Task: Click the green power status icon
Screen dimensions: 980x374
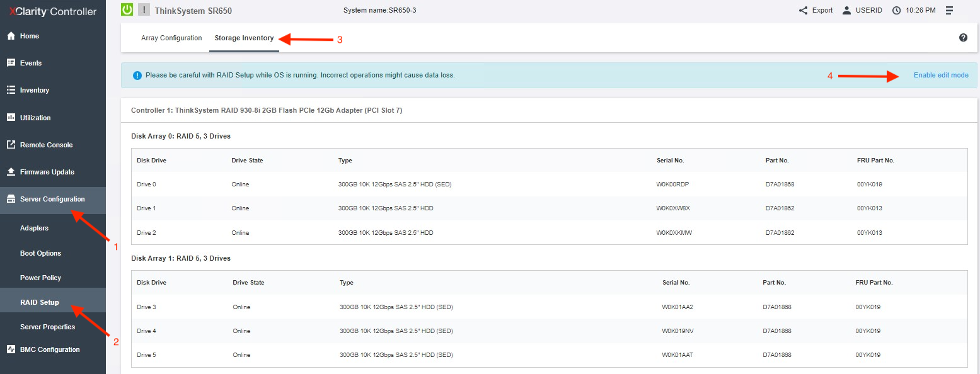Action: (127, 9)
